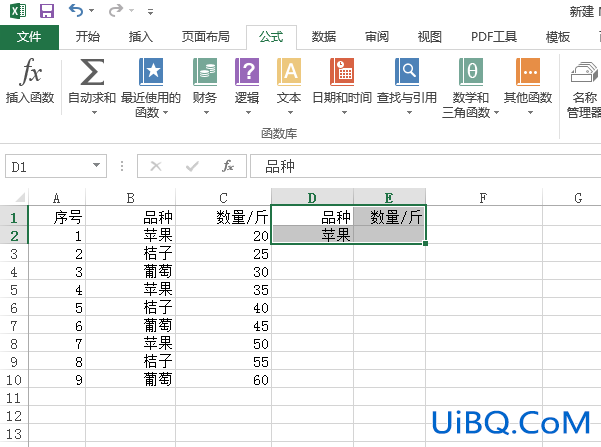
Task: Expand the 日期和时间 dropdown arrow
Action: pos(344,112)
